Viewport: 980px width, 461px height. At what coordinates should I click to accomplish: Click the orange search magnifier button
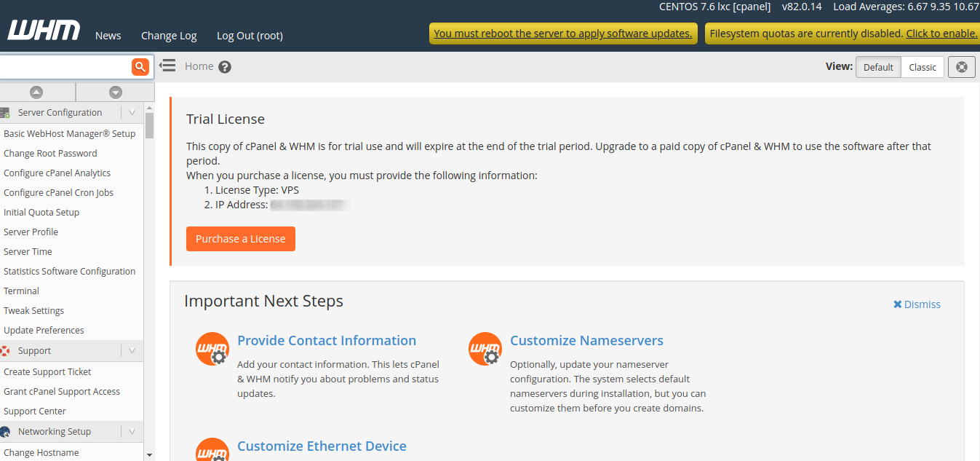140,67
